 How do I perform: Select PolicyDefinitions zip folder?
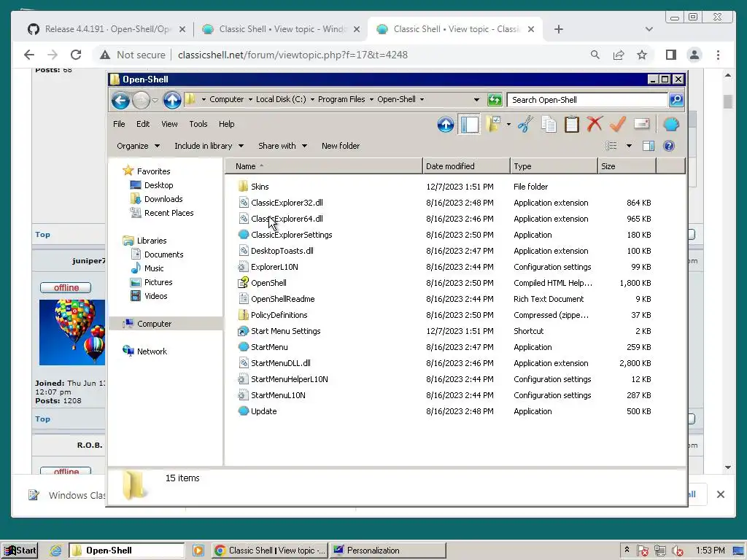[279, 315]
